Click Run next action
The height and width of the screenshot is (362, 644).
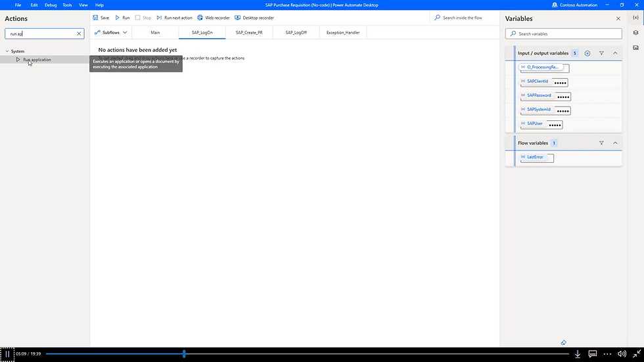[x=175, y=18]
